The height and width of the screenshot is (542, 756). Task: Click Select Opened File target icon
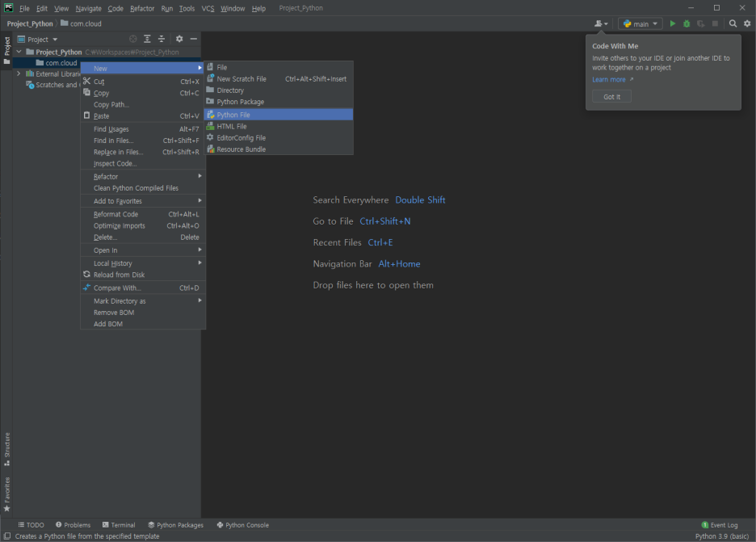pyautogui.click(x=133, y=39)
